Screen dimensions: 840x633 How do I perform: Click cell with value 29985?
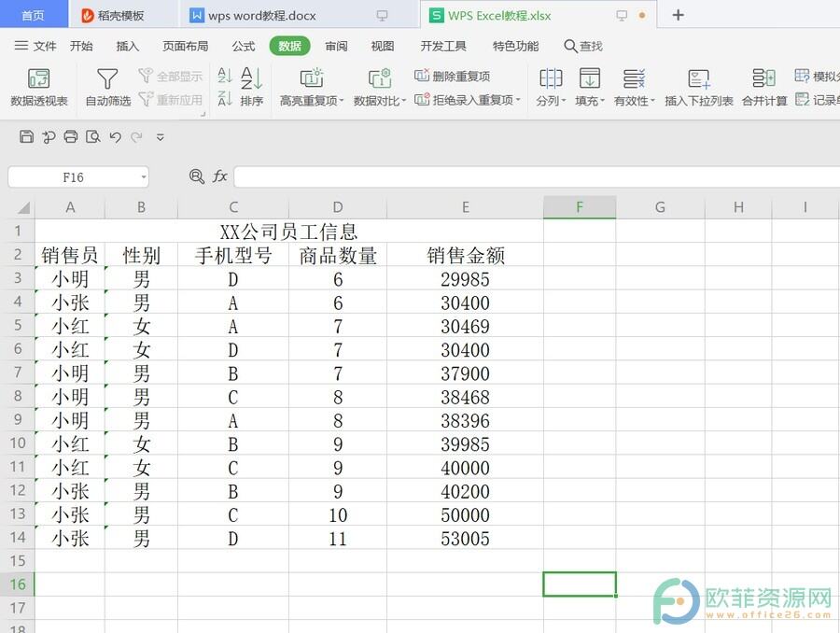465,279
